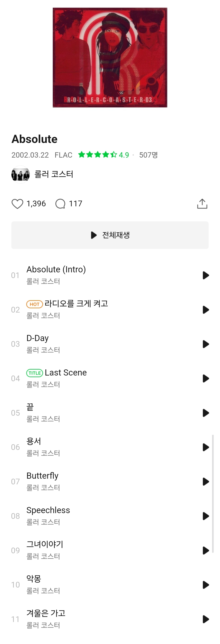Image resolution: width=220 pixels, height=644 pixels.
Task: Tap the share icon for Absolute album
Action: pyautogui.click(x=202, y=204)
